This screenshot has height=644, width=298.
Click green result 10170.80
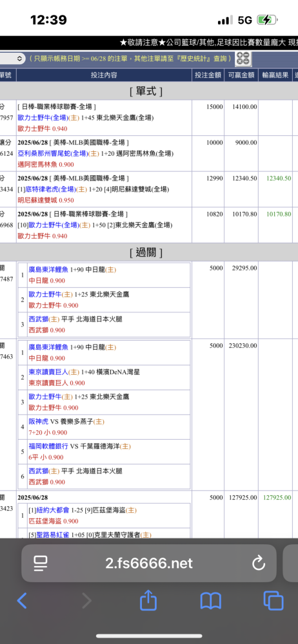pos(279,214)
